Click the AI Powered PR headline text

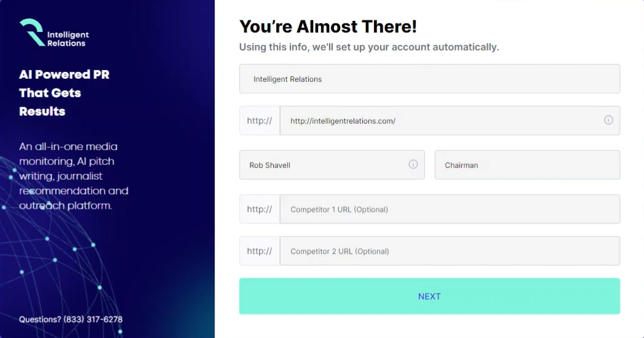64,93
